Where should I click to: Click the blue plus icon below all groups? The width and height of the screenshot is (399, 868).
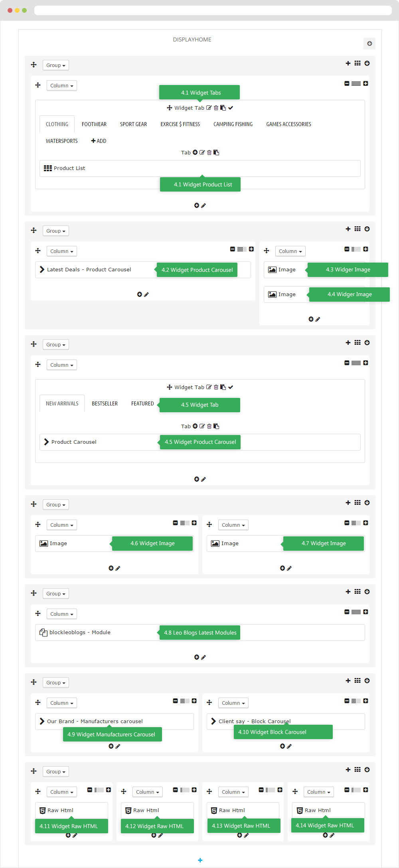point(200,860)
